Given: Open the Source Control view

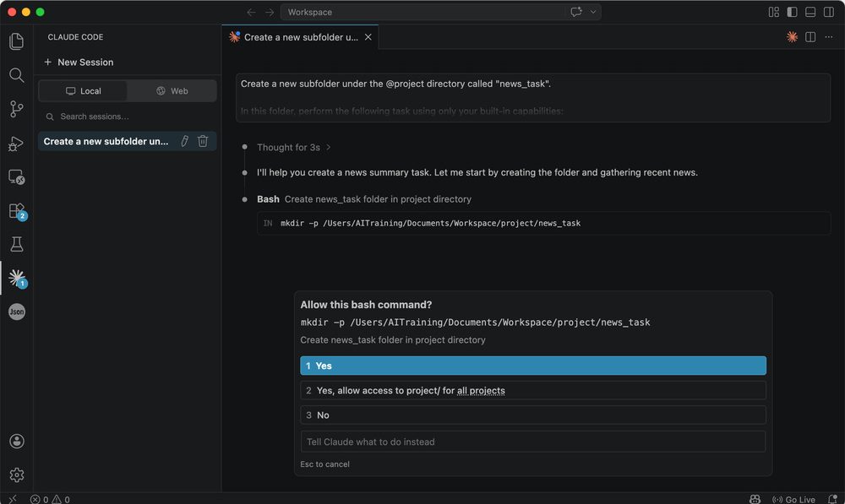Looking at the screenshot, I should click(x=16, y=109).
